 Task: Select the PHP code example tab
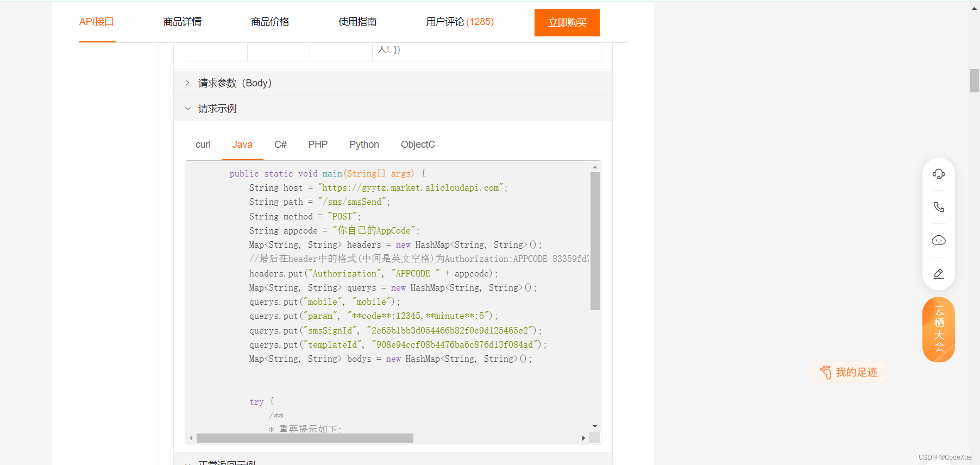[x=318, y=144]
